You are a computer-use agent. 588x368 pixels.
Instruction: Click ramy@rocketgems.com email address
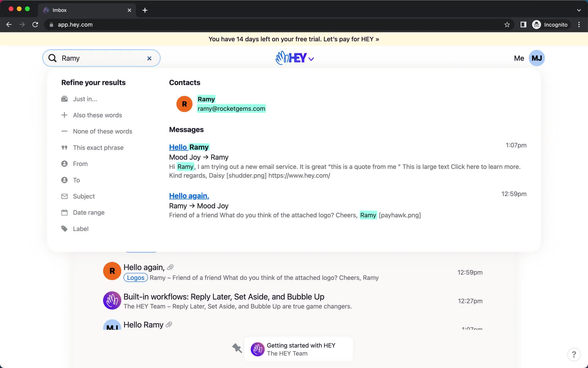click(231, 109)
